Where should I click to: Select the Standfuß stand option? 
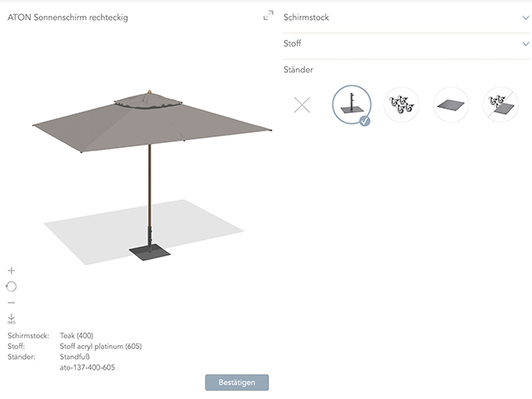351,106
